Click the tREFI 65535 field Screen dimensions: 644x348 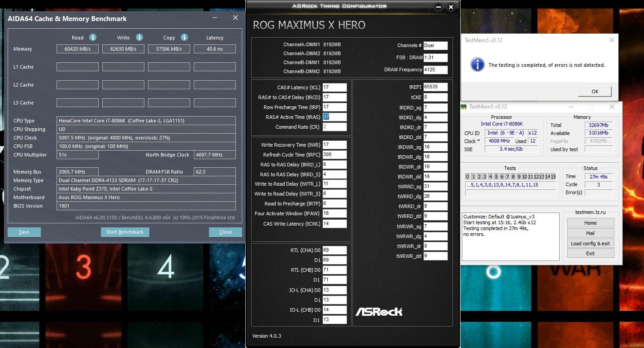[x=435, y=87]
